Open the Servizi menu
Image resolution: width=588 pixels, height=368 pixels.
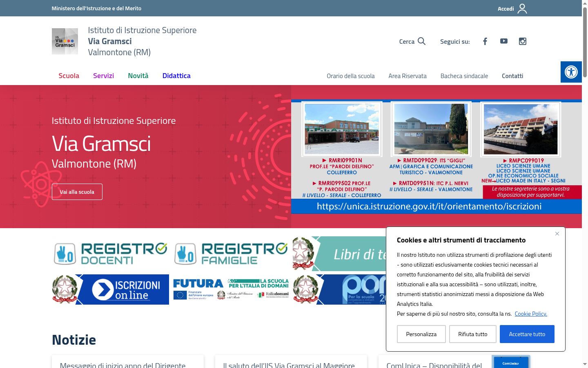[x=104, y=76]
